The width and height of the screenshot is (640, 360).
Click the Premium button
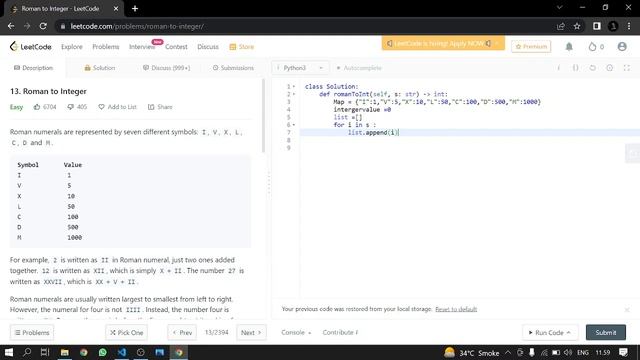click(x=531, y=47)
